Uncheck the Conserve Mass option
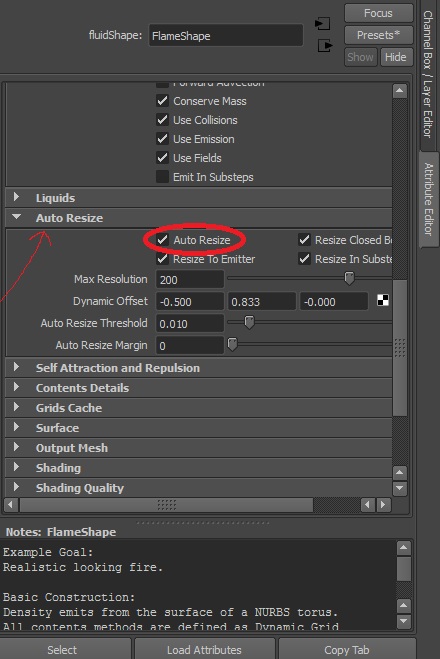The height and width of the screenshot is (659, 440). pyautogui.click(x=163, y=101)
